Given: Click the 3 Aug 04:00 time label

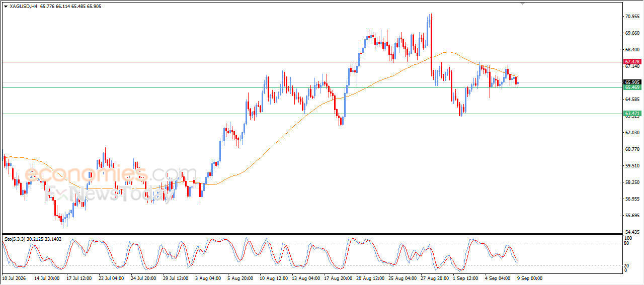Looking at the screenshot, I should 207,277.
